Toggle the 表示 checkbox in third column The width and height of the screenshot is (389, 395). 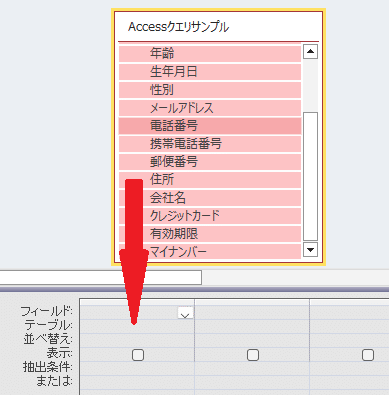point(368,355)
